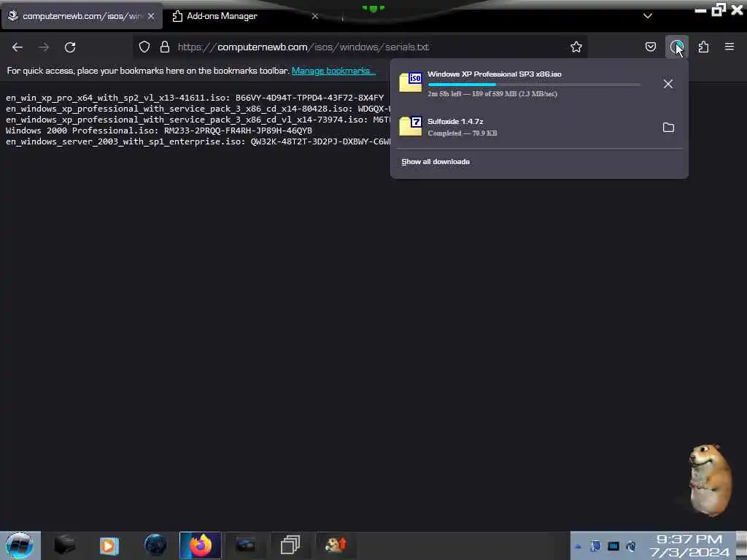Close the Add-ons Manager tab
This screenshot has width=747, height=560.
(x=315, y=16)
